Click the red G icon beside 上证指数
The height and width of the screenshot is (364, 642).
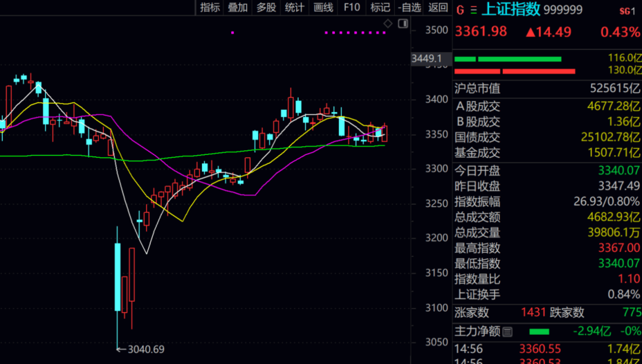[x=460, y=10]
